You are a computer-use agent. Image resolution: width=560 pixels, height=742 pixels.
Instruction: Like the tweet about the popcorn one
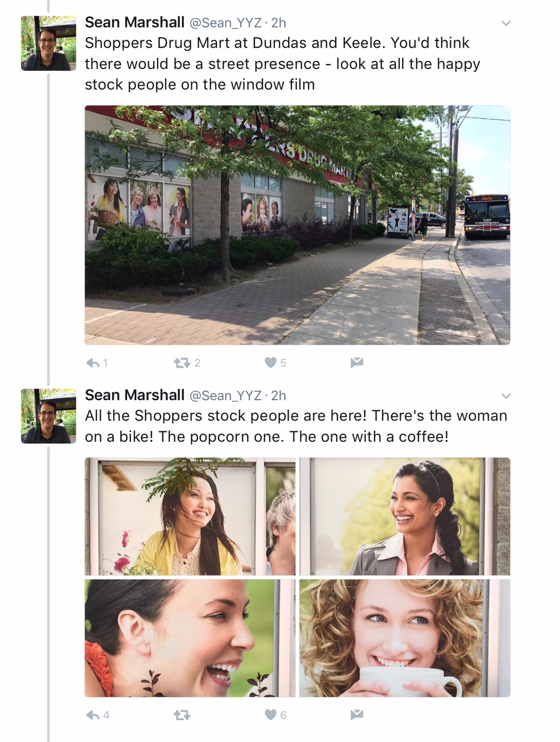271,715
